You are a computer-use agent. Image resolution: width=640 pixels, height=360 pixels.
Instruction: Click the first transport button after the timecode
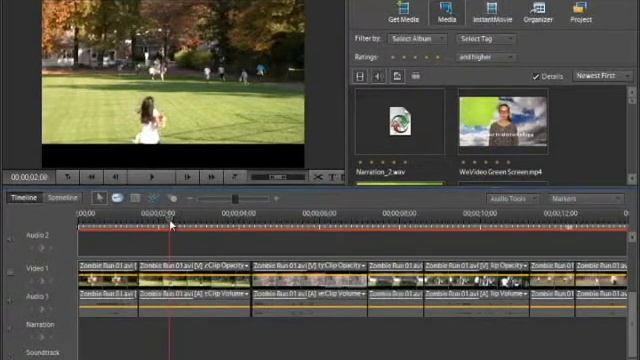[68, 177]
